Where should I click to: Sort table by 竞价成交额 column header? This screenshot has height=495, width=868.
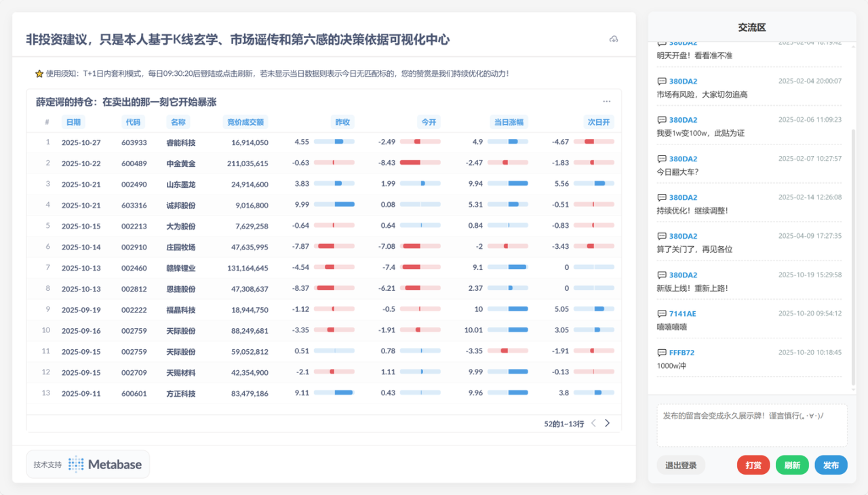click(x=245, y=122)
